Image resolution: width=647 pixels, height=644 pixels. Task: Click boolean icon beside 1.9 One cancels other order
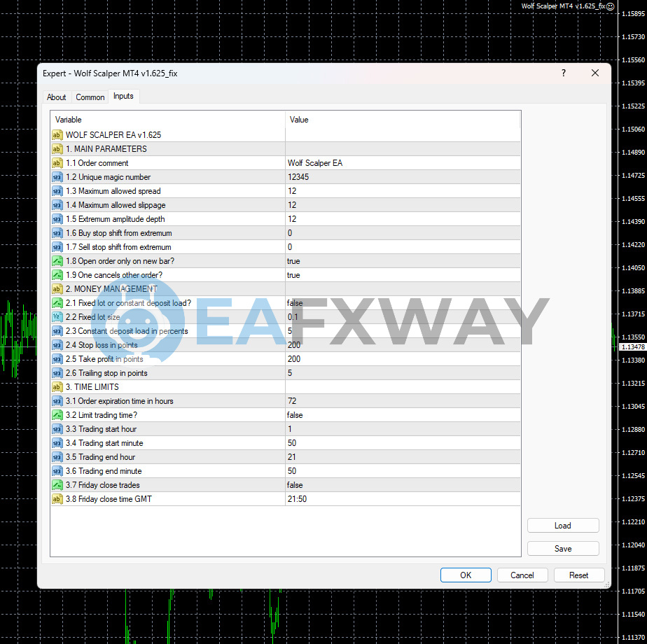57,275
